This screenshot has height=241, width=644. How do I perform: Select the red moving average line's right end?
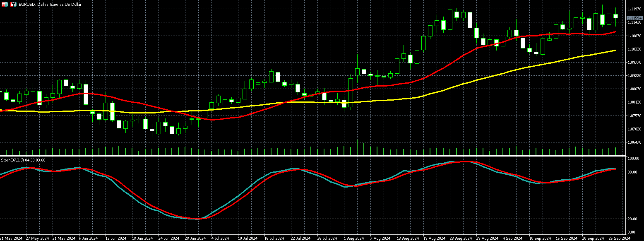coord(615,32)
